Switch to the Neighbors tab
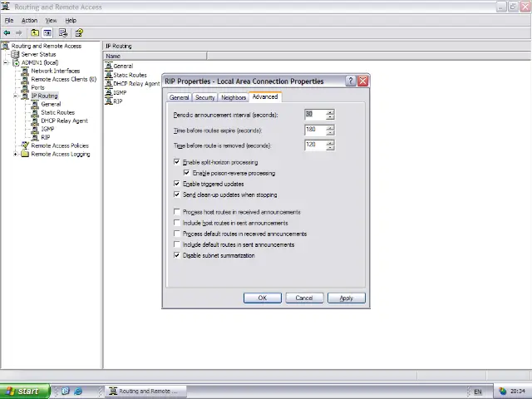 point(234,97)
